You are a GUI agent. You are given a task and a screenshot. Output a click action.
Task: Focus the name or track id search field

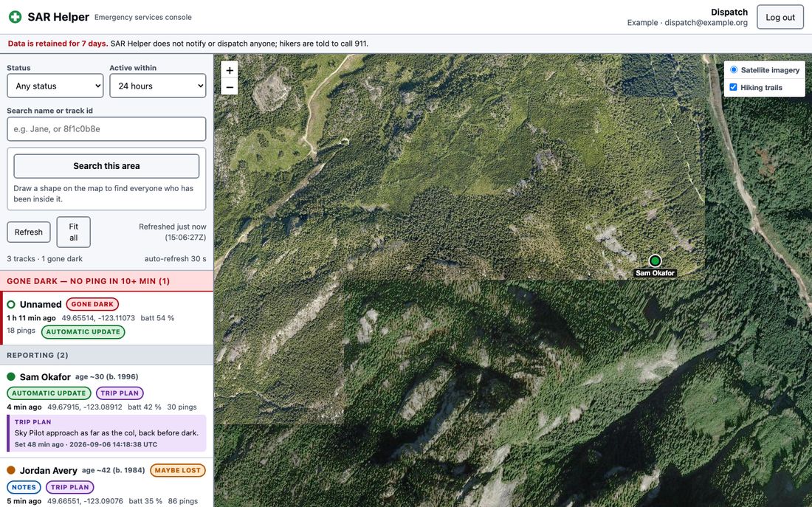click(106, 129)
